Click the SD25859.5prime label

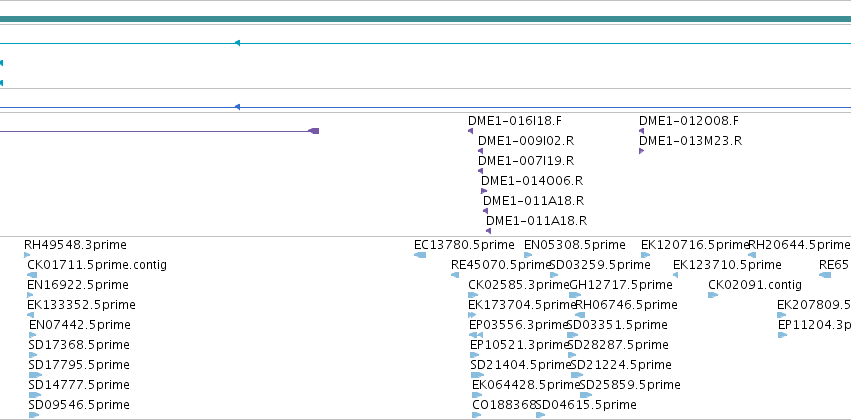(x=630, y=385)
